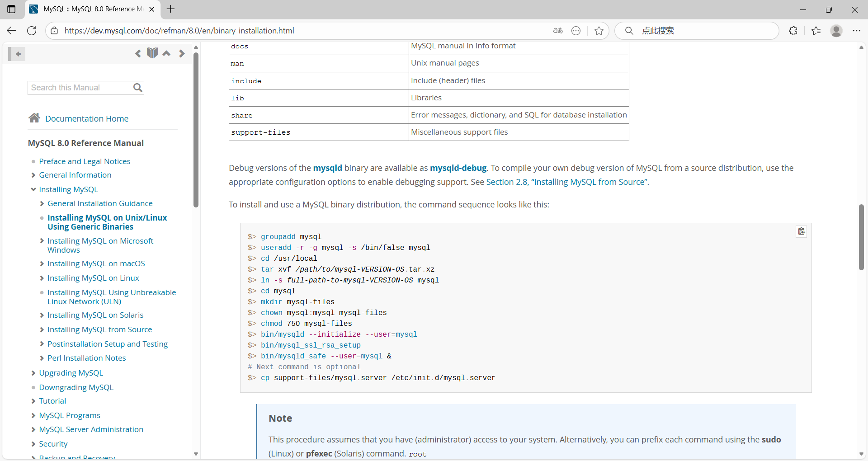The width and height of the screenshot is (868, 461).
Task: Click the 'Include (header) files' cell
Action: (x=519, y=81)
